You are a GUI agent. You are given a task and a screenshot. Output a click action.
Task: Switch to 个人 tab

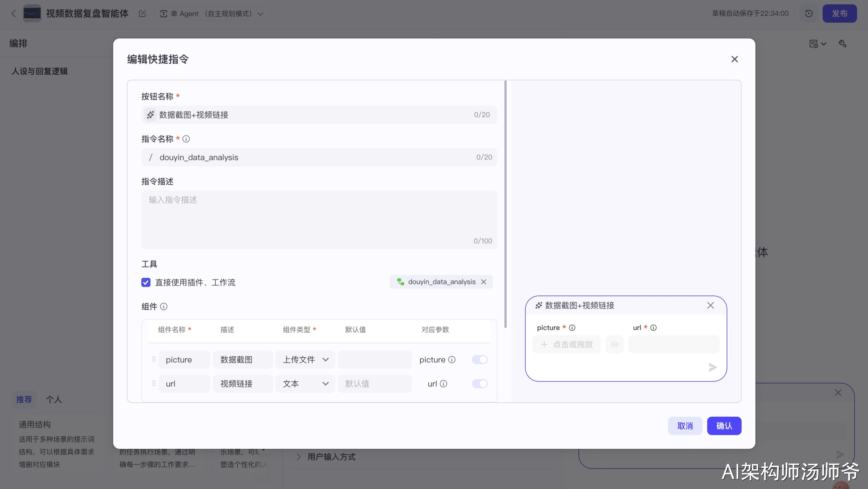[x=54, y=399]
